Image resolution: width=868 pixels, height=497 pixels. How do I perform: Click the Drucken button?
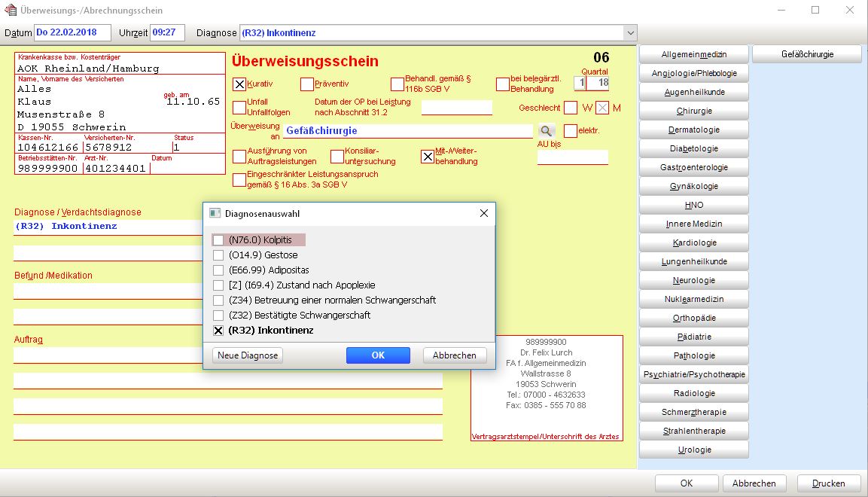coord(829,483)
